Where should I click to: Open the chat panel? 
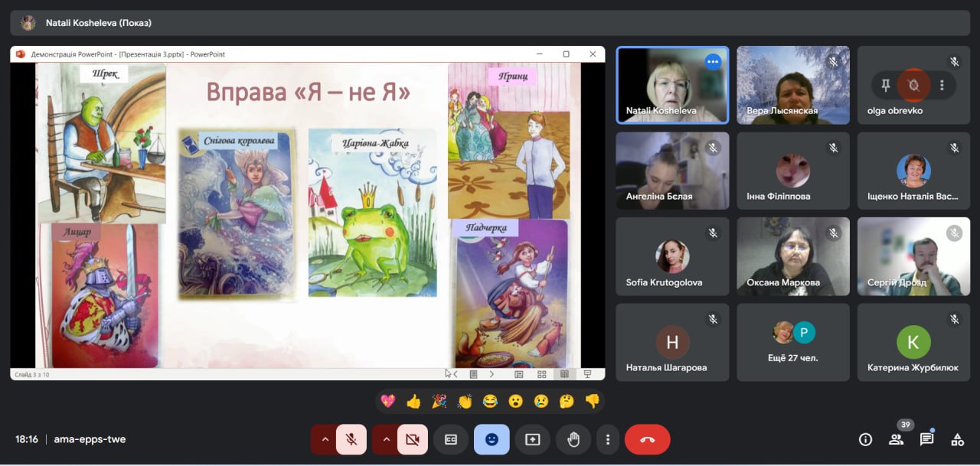(926, 439)
